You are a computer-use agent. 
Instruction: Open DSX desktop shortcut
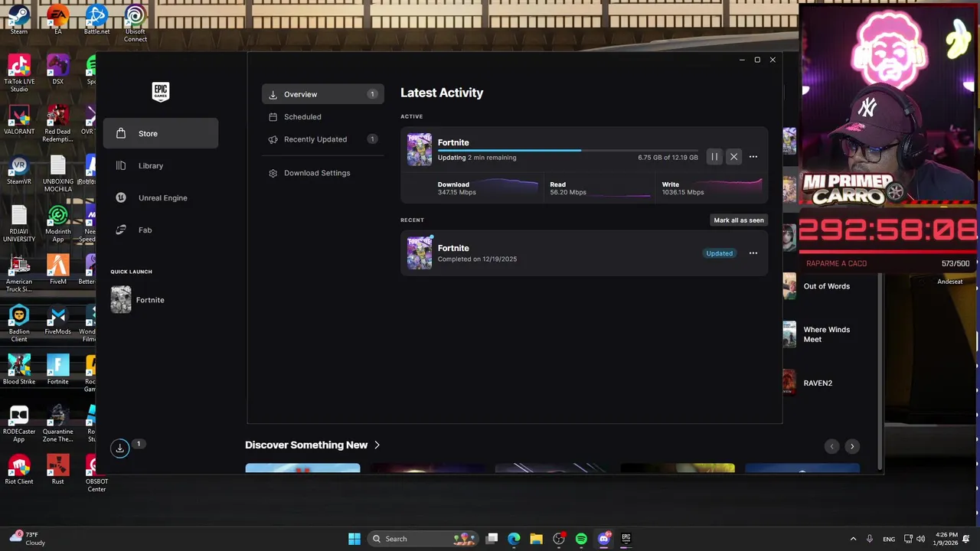pos(58,70)
